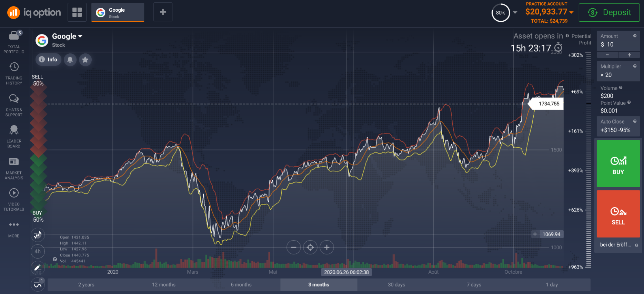Open the Total Portfolio panel
Image resolution: width=644 pixels, height=294 pixels.
click(x=14, y=42)
